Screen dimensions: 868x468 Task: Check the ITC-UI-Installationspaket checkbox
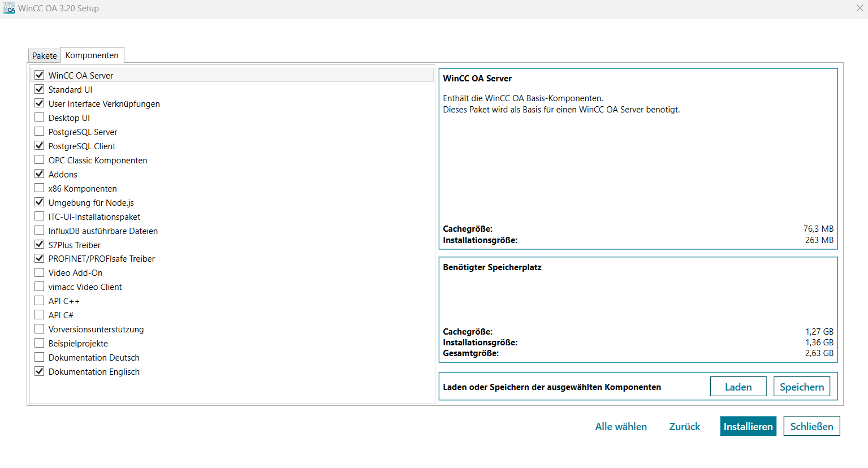[x=40, y=216]
